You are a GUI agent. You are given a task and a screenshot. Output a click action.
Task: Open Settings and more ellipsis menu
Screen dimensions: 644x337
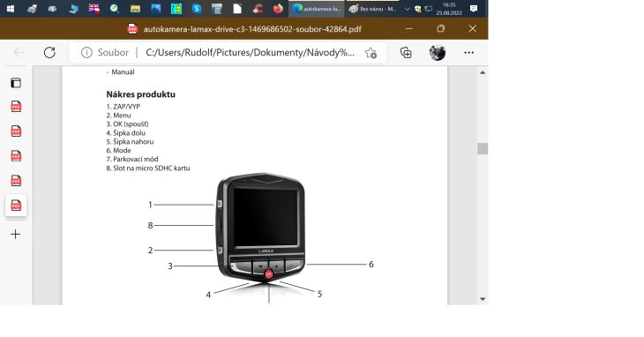469,53
